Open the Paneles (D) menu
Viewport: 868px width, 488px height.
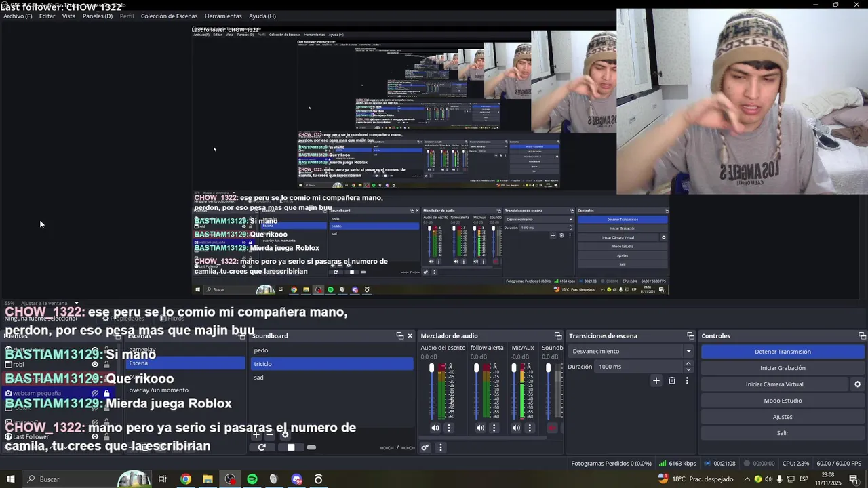tap(98, 16)
